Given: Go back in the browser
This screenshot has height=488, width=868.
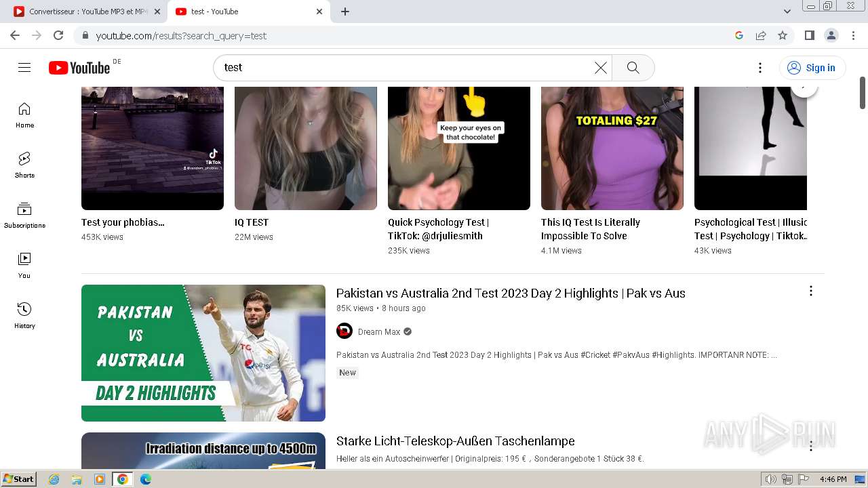Looking at the screenshot, I should click(x=15, y=35).
